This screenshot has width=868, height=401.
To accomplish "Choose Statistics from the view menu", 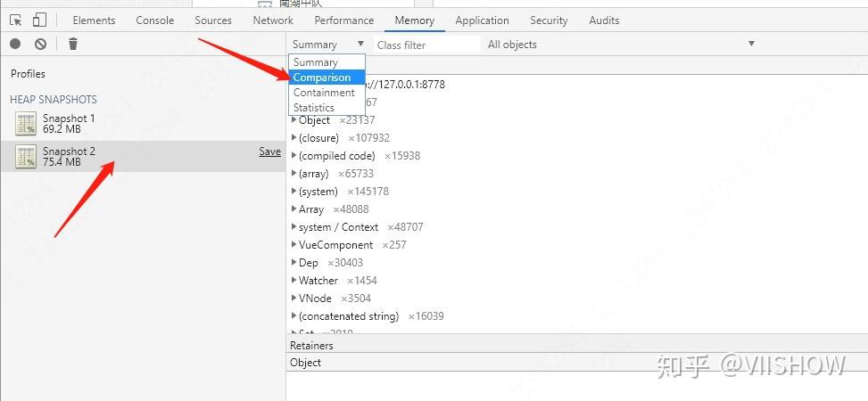I will point(314,108).
